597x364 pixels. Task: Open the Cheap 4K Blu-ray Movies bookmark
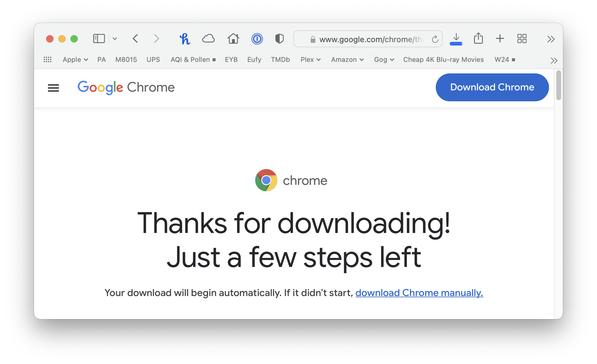[443, 60]
